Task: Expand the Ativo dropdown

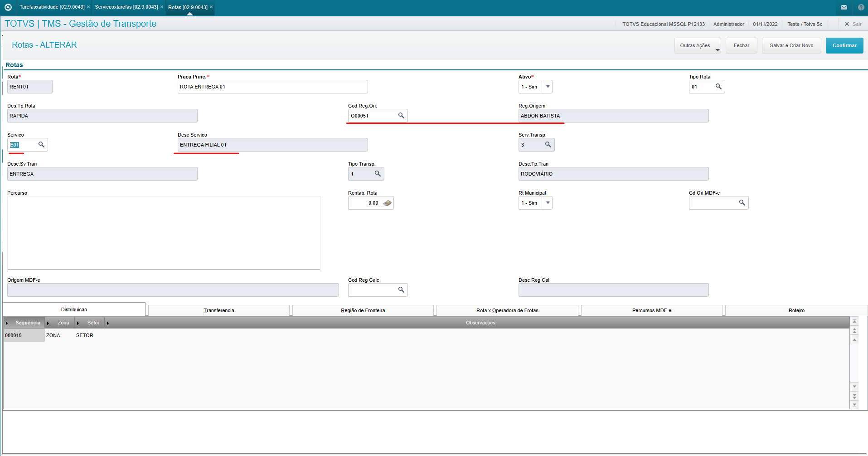Action: [548, 87]
